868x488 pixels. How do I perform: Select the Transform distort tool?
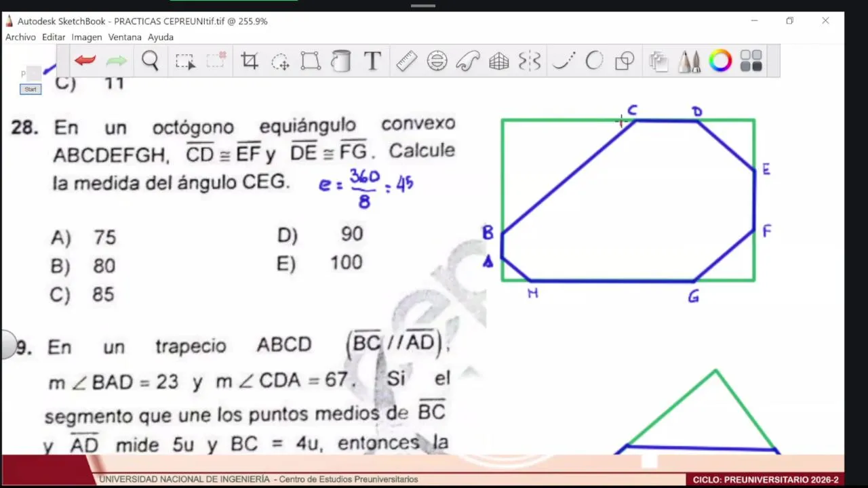coord(311,61)
